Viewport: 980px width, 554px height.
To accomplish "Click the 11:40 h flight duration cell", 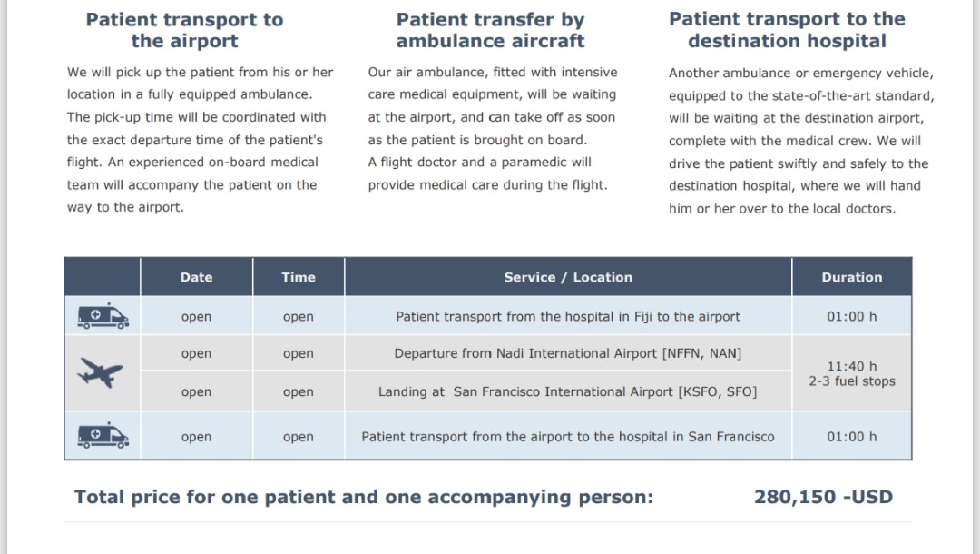I will coord(851,367).
